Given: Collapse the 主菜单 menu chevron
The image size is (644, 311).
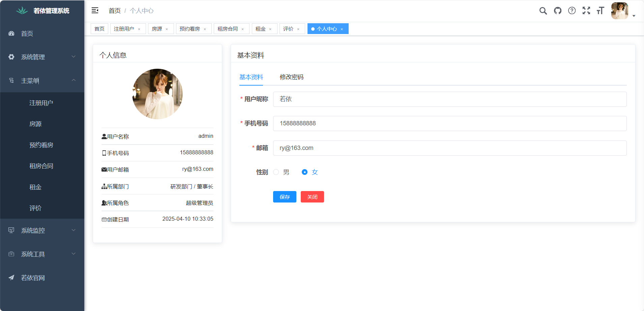Looking at the screenshot, I should (x=74, y=80).
